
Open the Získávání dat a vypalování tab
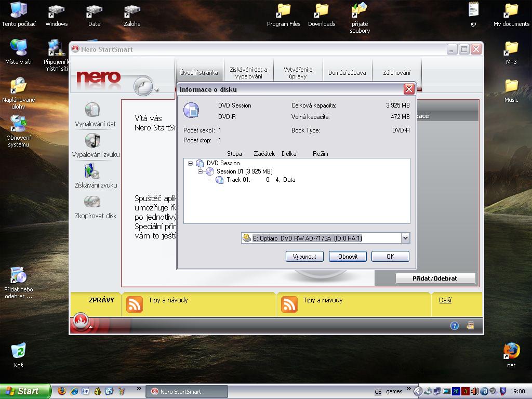pos(249,73)
